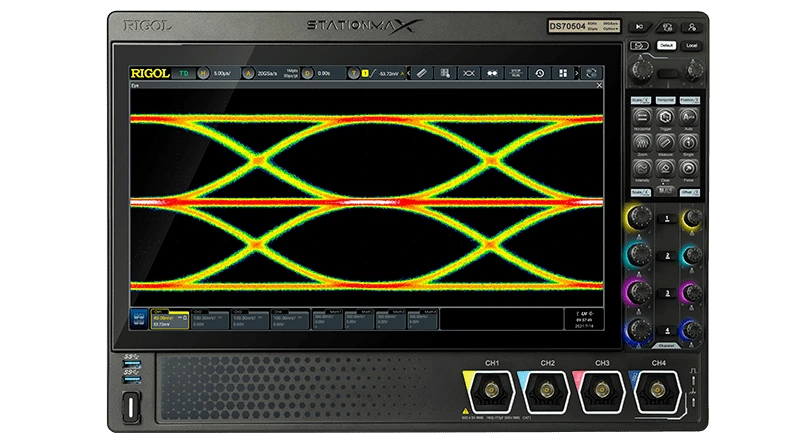This screenshot has width=810, height=440.
Task: Open the H horizontal timebase setting
Action: tap(203, 73)
